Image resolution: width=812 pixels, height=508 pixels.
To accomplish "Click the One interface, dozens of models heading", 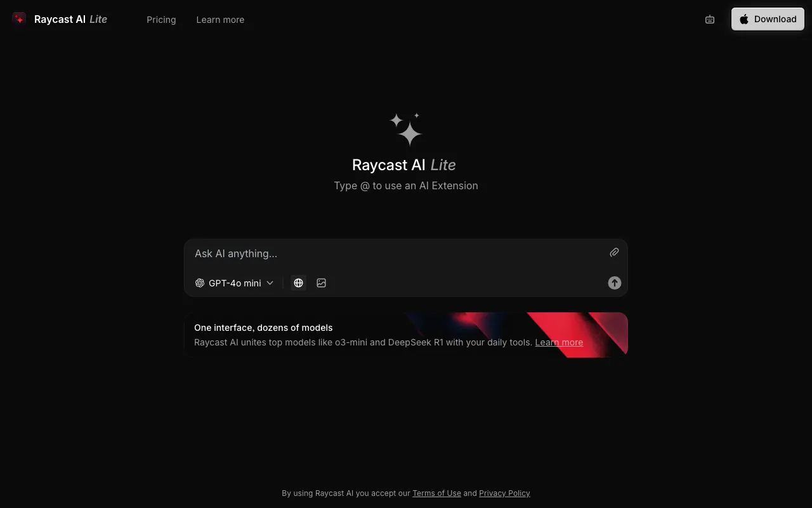I will 263,328.
